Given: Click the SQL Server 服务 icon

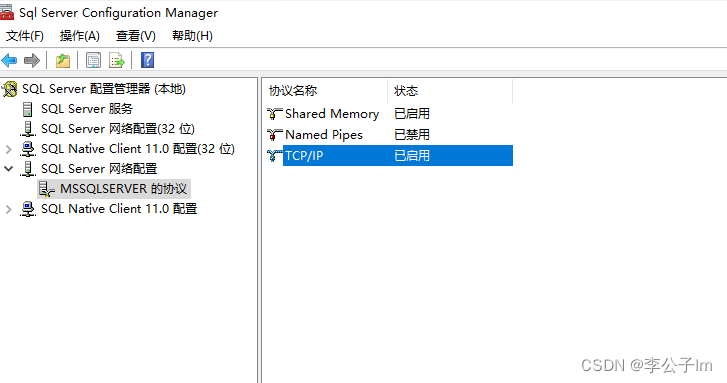Looking at the screenshot, I should pos(28,109).
